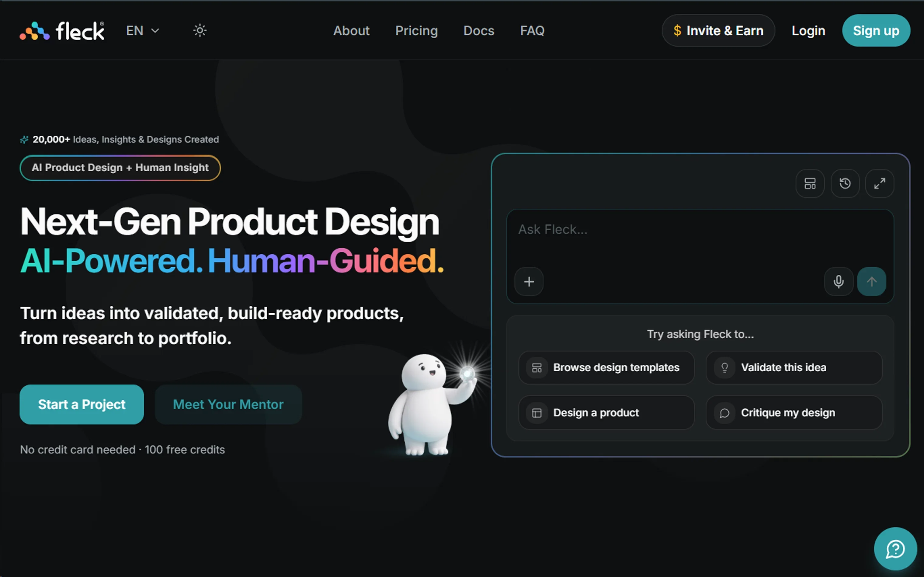Choose Critique my design suggestion
Image resolution: width=924 pixels, height=577 pixels.
[794, 412]
